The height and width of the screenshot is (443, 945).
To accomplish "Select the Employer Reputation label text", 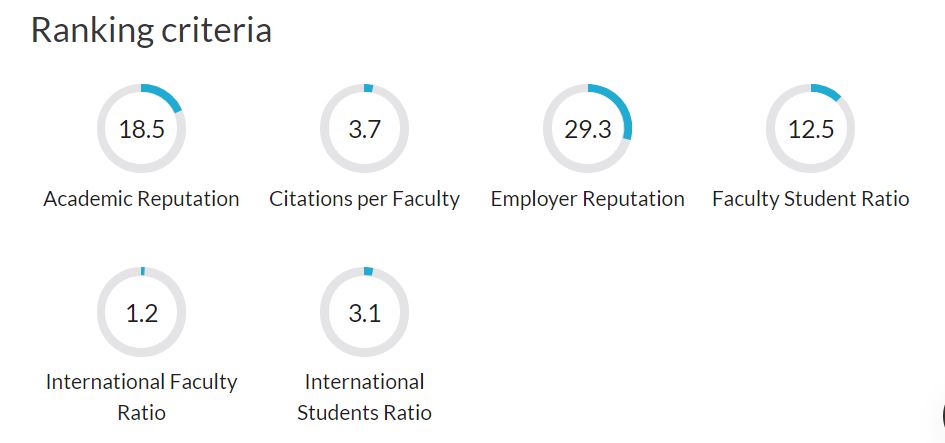I will coord(588,199).
